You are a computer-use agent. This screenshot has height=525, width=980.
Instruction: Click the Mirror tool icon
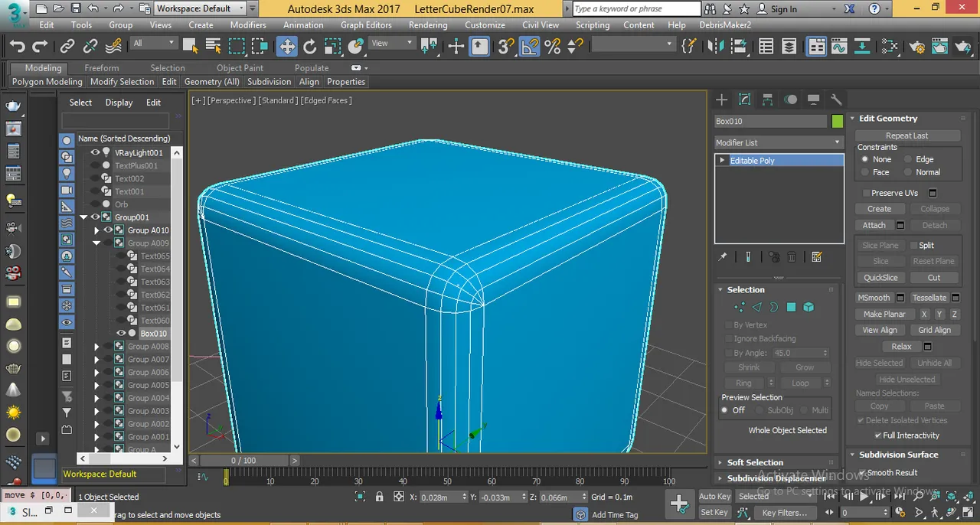coord(716,47)
